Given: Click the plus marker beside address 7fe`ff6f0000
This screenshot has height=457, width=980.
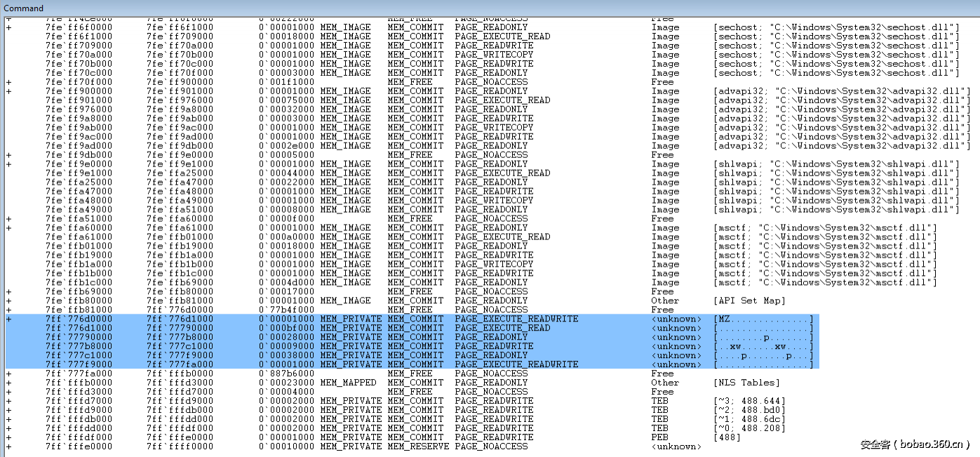Looking at the screenshot, I should [8, 27].
